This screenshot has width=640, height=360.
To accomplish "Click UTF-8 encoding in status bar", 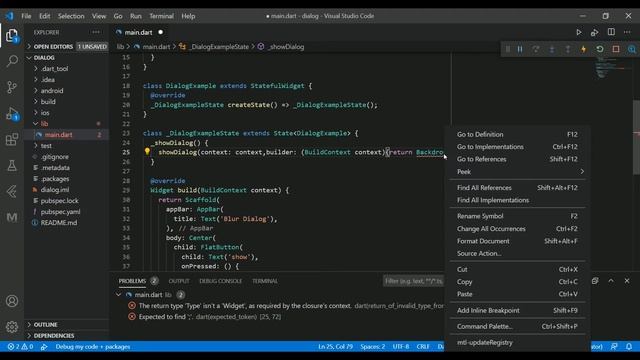I will coord(401,347).
